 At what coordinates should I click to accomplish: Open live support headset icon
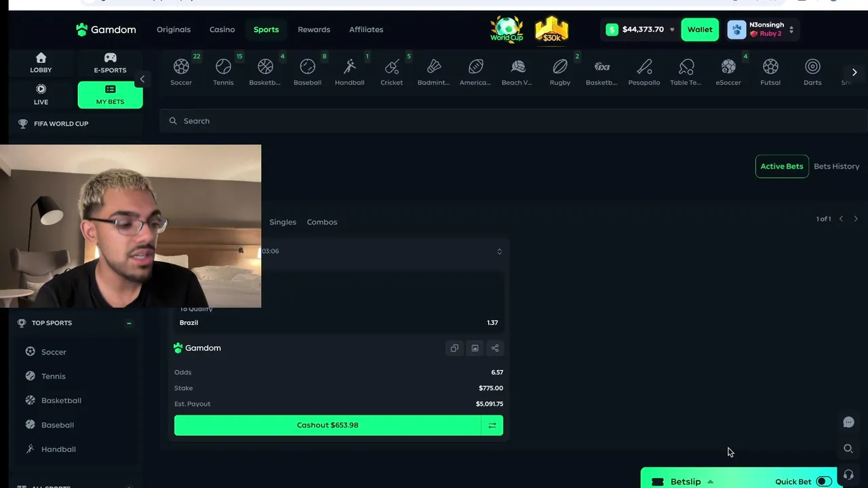[x=848, y=474]
